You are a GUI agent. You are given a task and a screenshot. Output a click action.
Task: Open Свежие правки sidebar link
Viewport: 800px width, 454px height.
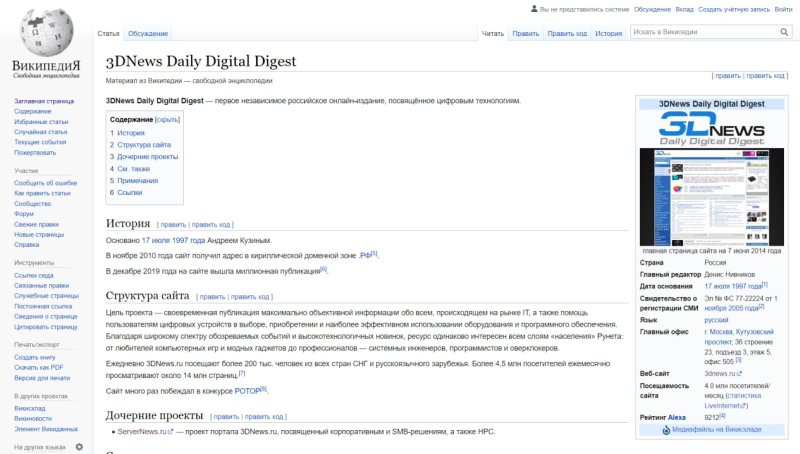[x=36, y=224]
